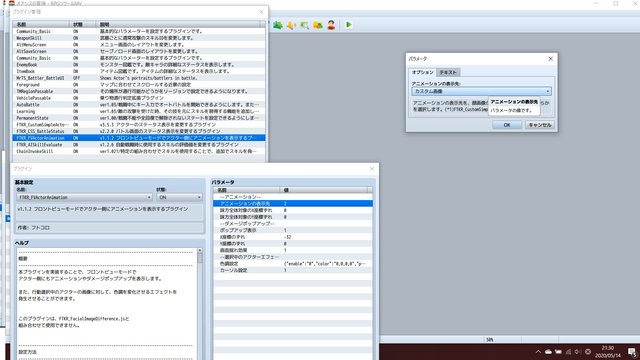The width and height of the screenshot is (640, 360).
Task: Open the Resource Manager folder icon
Action: 318,25
